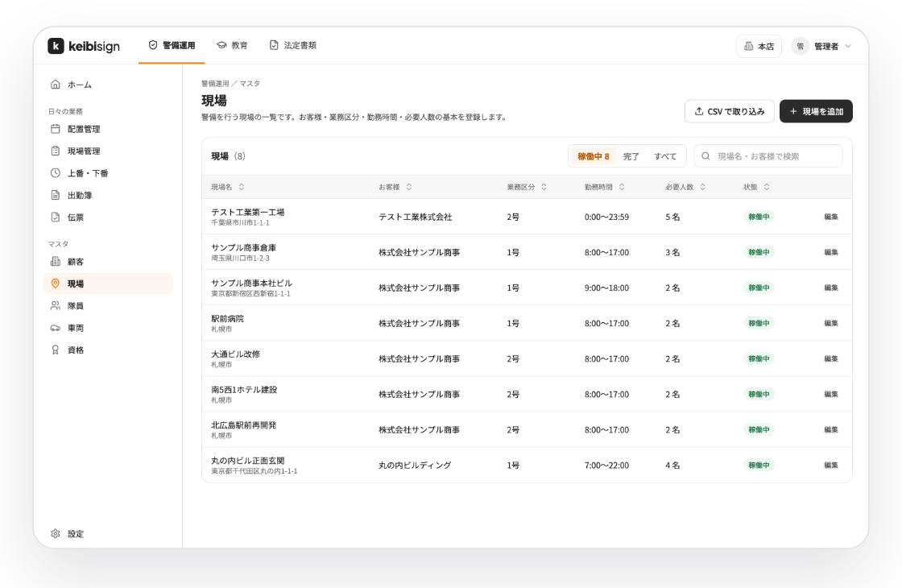Click the 警備運用／マスタ breadcrumb

click(230, 84)
